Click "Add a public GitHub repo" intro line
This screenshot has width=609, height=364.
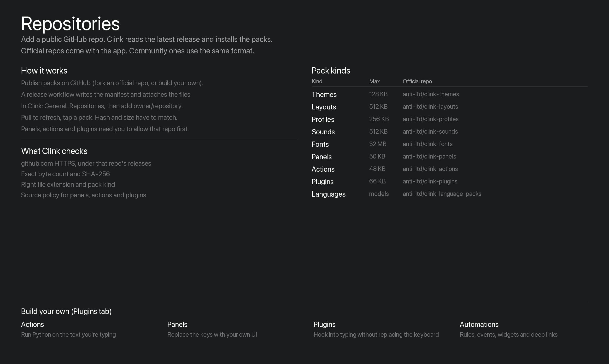[x=147, y=40]
